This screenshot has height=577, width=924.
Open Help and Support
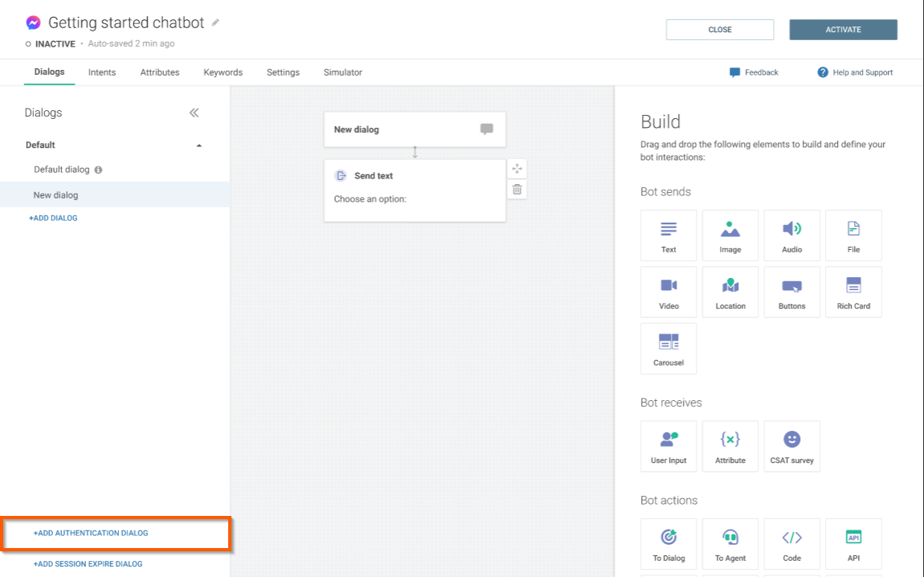[x=855, y=72]
